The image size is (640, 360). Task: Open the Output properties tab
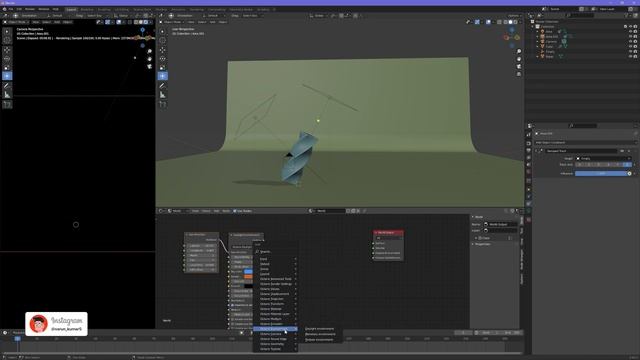(x=529, y=150)
